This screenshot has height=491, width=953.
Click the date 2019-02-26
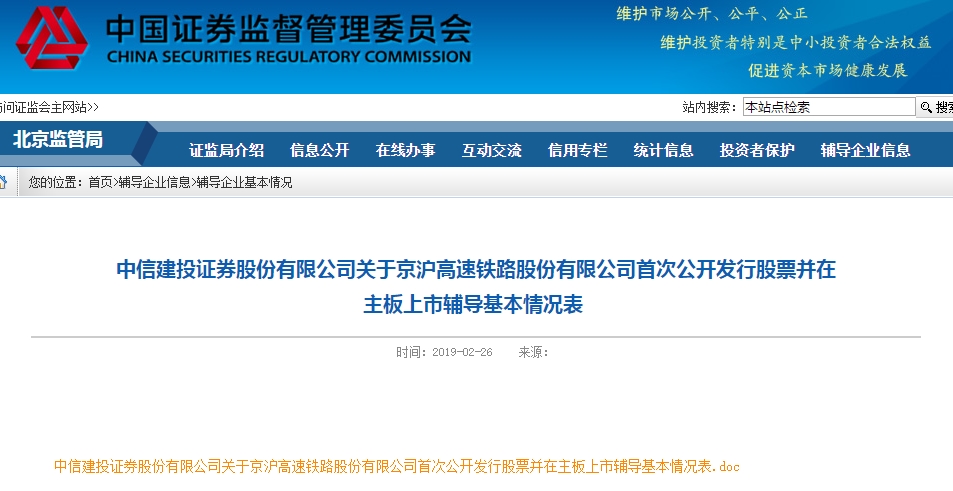(462, 352)
